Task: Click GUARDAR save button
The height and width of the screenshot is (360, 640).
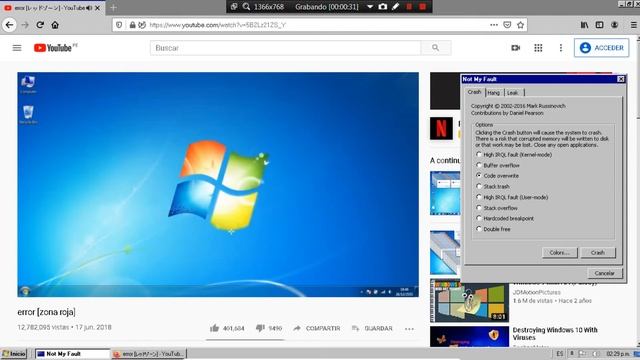Action: 372,328
